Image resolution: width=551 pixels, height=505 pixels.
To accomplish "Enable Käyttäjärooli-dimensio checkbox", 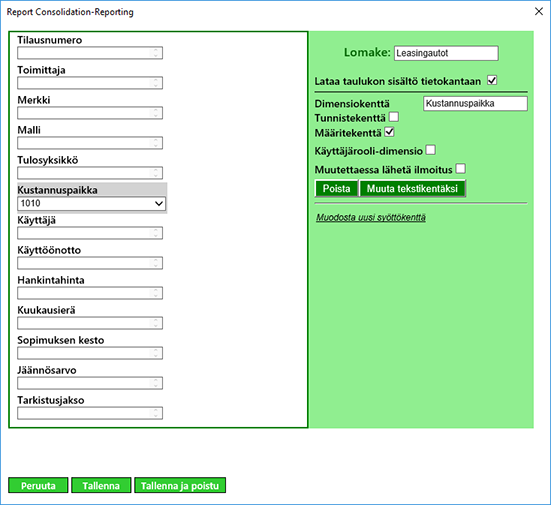I will tap(431, 150).
